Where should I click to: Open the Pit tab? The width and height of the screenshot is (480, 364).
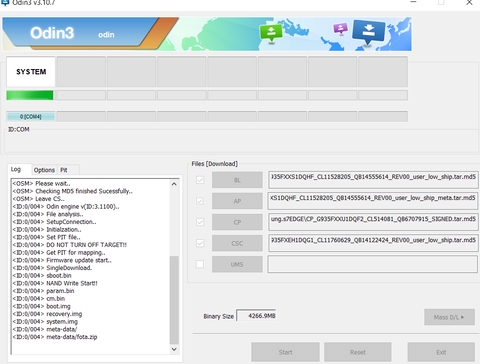[x=64, y=170]
